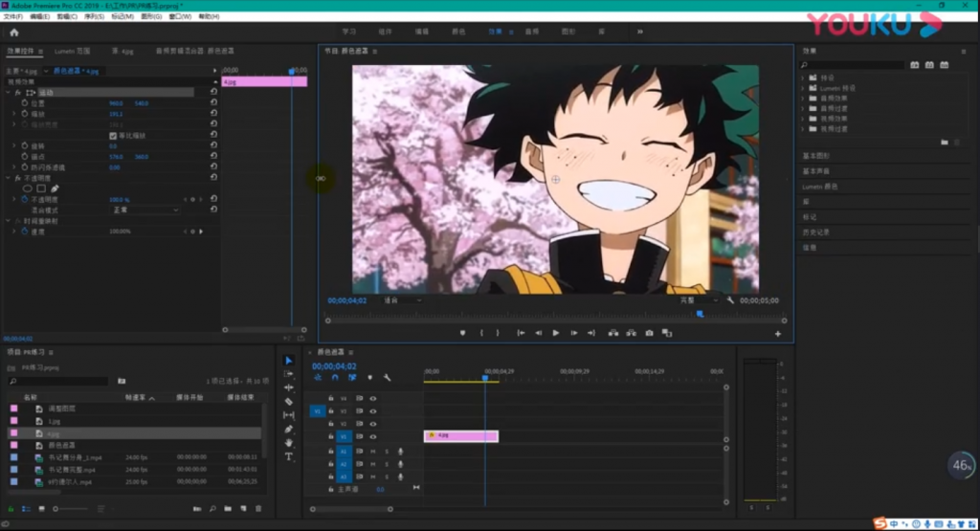Viewport: 980px width, 531px height.
Task: Collapse the 运动 motion effect
Action: [8, 93]
